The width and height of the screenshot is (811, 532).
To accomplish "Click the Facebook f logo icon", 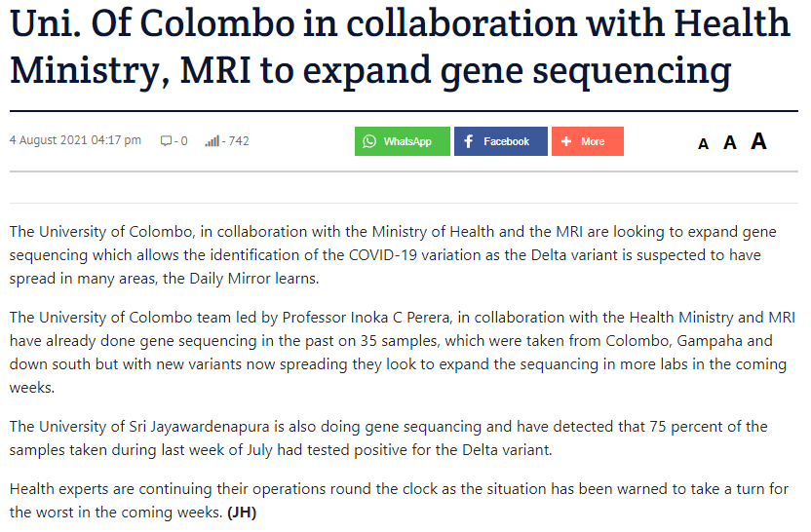I will point(469,141).
